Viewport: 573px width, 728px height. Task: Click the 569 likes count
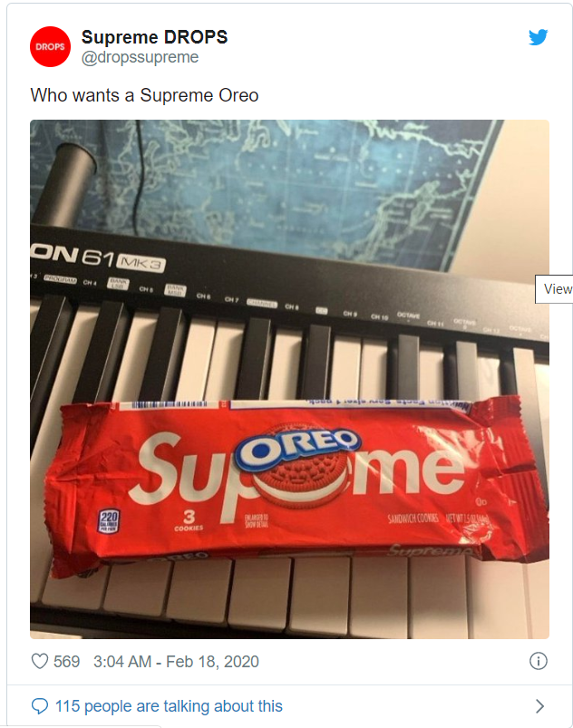[x=66, y=661]
